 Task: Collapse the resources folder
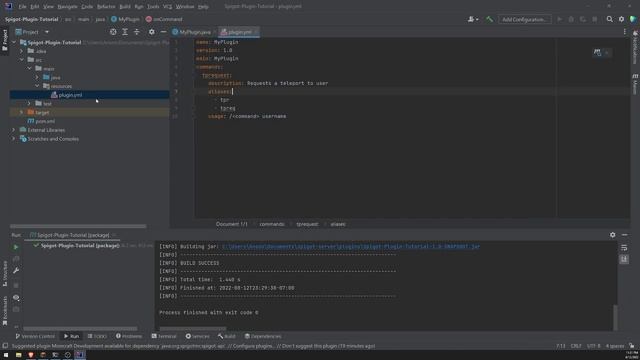tap(37, 86)
